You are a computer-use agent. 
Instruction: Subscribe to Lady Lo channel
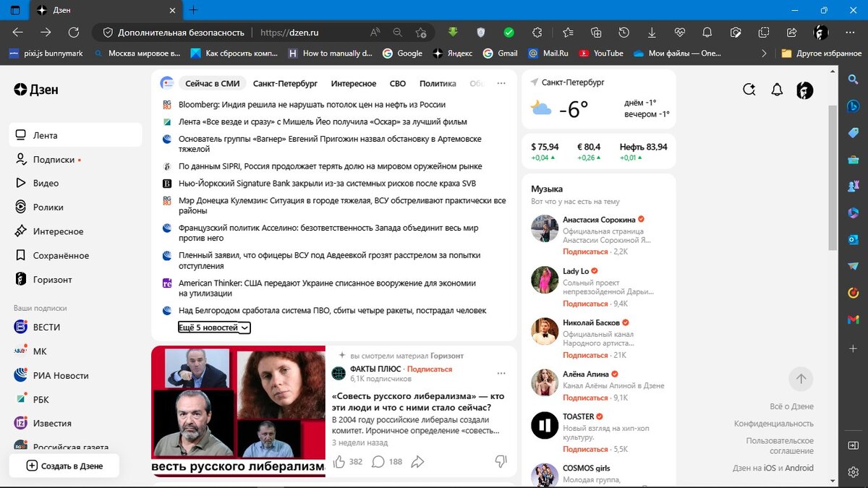[x=585, y=304]
